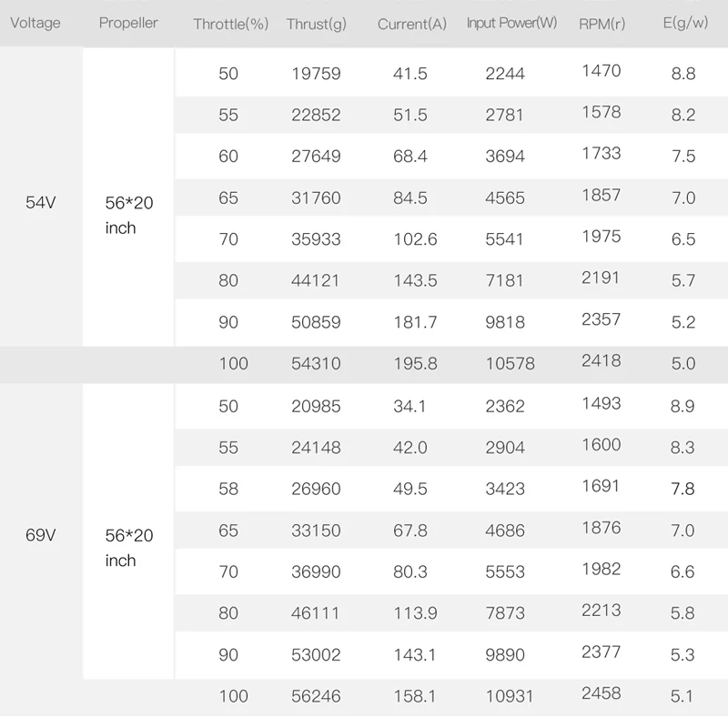This screenshot has width=728, height=728.
Task: Click the E(g/w) column header
Action: coord(685,23)
